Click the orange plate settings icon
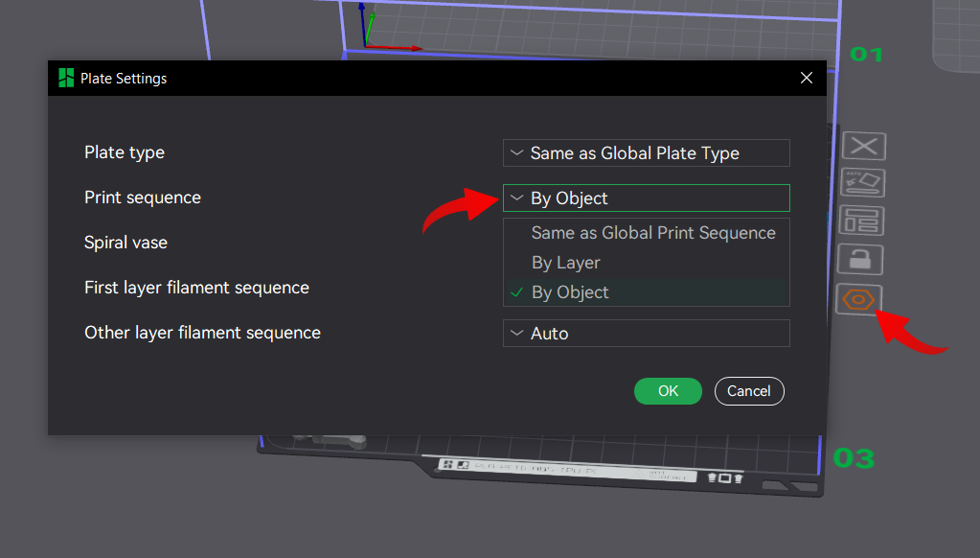The width and height of the screenshot is (980, 558). pyautogui.click(x=859, y=299)
